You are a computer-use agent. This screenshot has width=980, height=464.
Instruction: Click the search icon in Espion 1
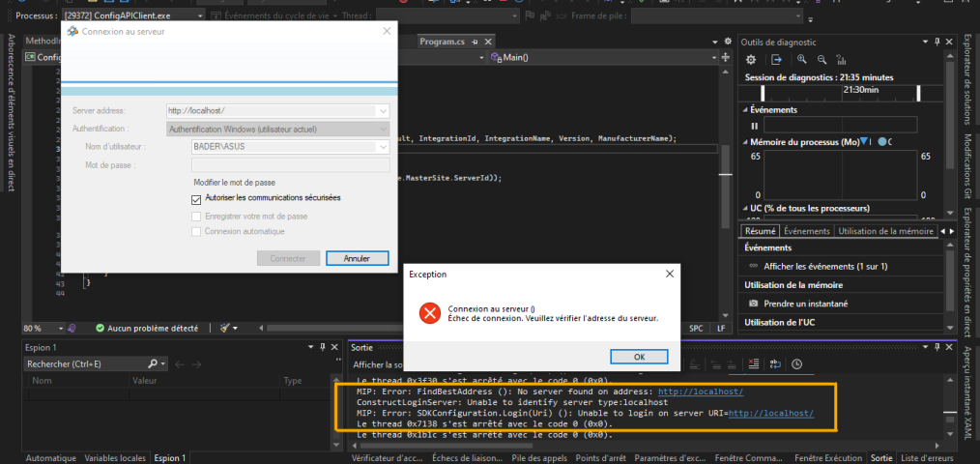[153, 363]
